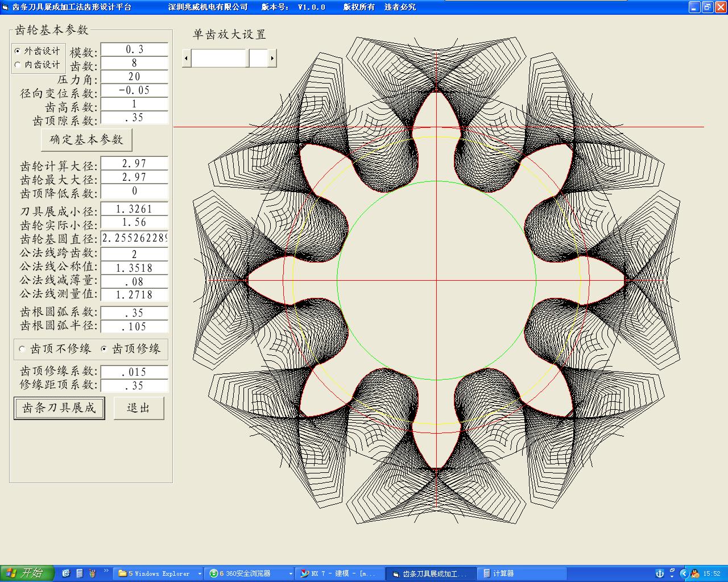
Task: Expand the Windows Explorer group dropdown arrow
Action: (x=200, y=573)
